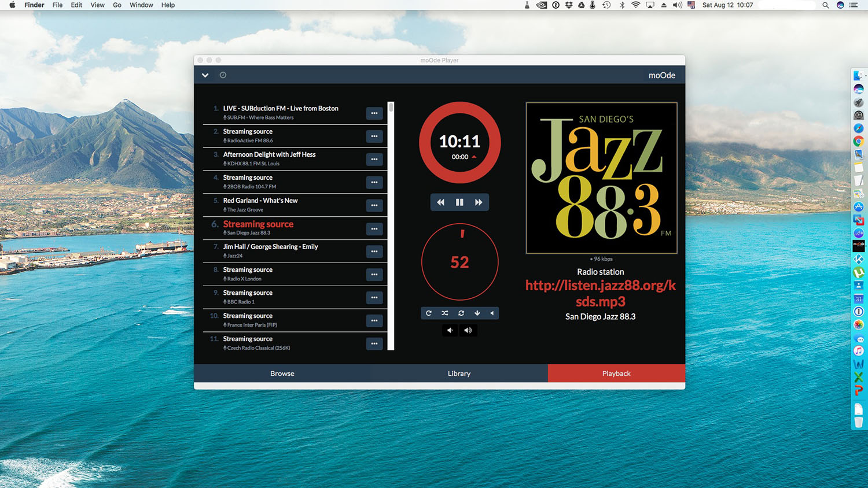Open options menu for Czech Radio Classical

374,344
